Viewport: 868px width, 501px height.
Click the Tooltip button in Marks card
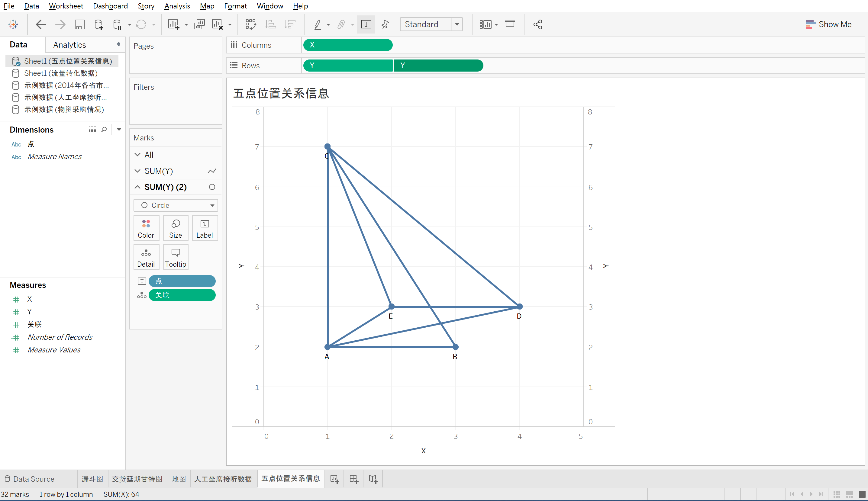(x=176, y=257)
